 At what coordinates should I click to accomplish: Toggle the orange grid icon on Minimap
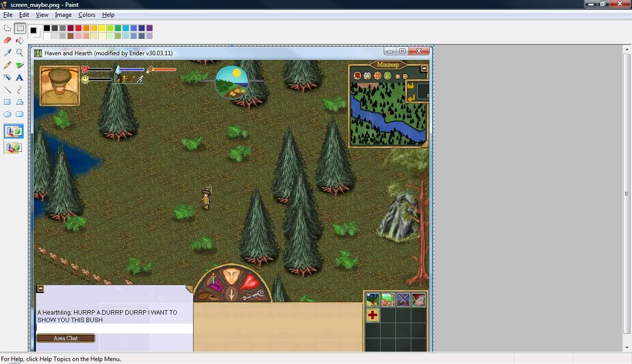[378, 76]
